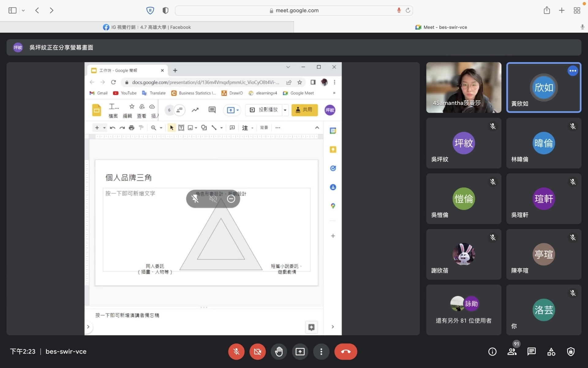This screenshot has height=368, width=588.
Task: Open the Translate bookmark
Action: (x=154, y=93)
